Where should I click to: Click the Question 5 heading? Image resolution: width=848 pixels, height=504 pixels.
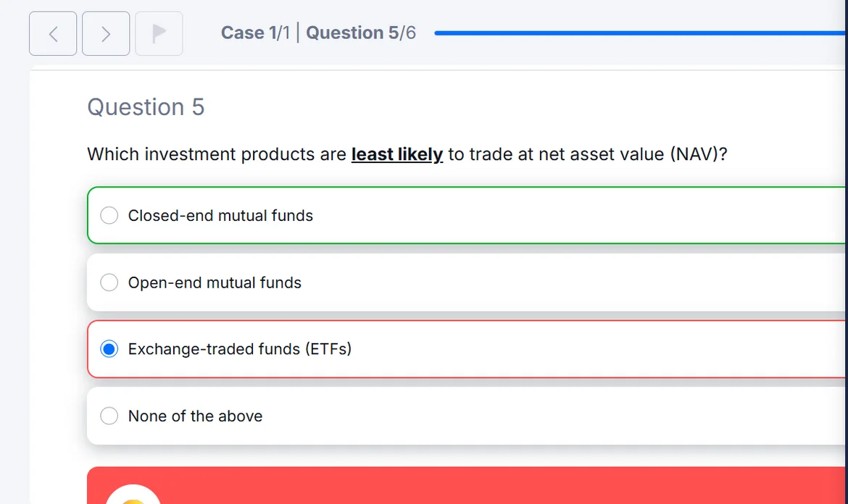146,107
